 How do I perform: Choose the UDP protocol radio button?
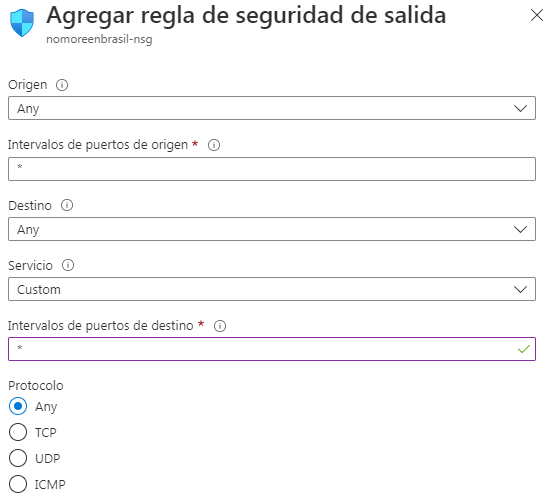[18, 458]
